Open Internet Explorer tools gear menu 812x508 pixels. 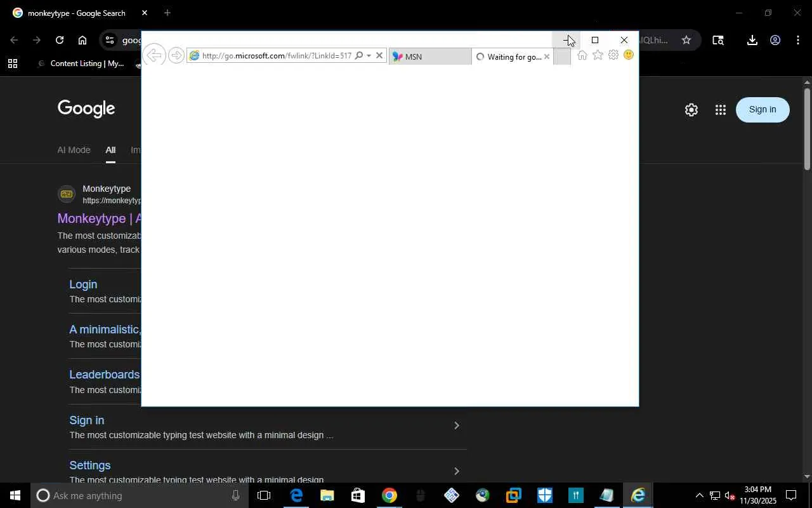click(x=613, y=55)
